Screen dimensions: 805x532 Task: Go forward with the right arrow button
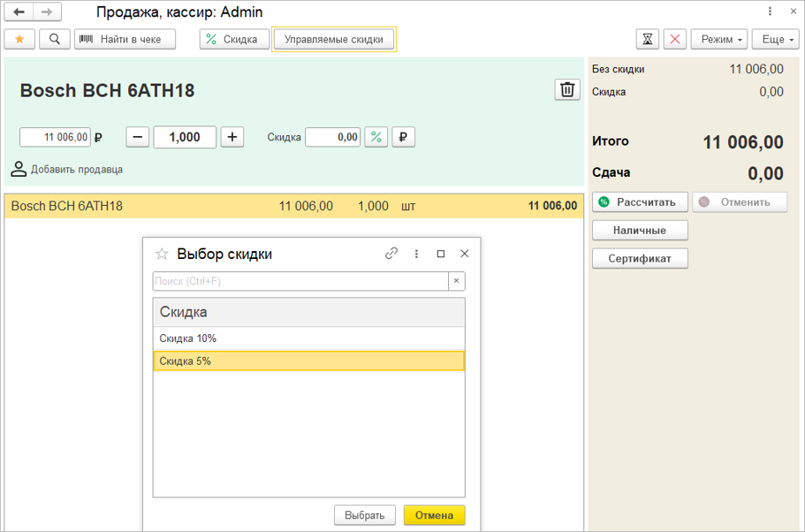coord(47,11)
